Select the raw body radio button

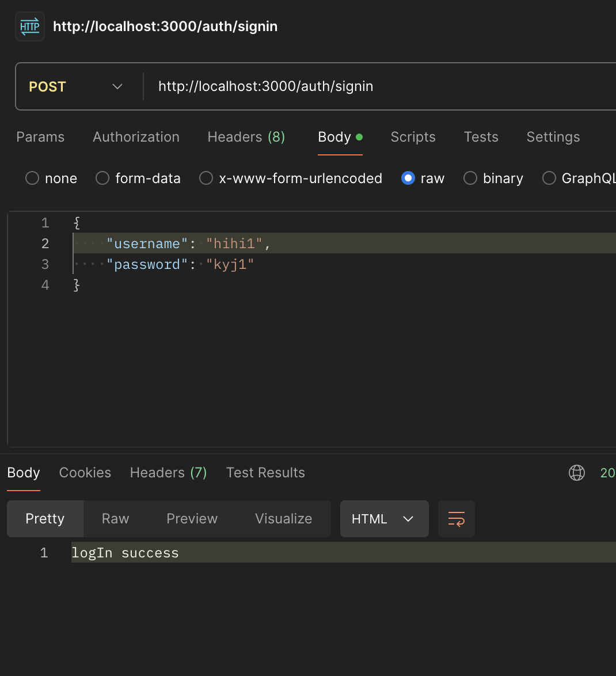408,178
